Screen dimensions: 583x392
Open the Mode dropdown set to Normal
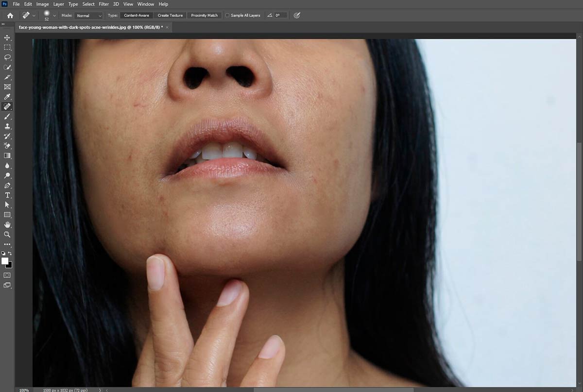point(89,16)
